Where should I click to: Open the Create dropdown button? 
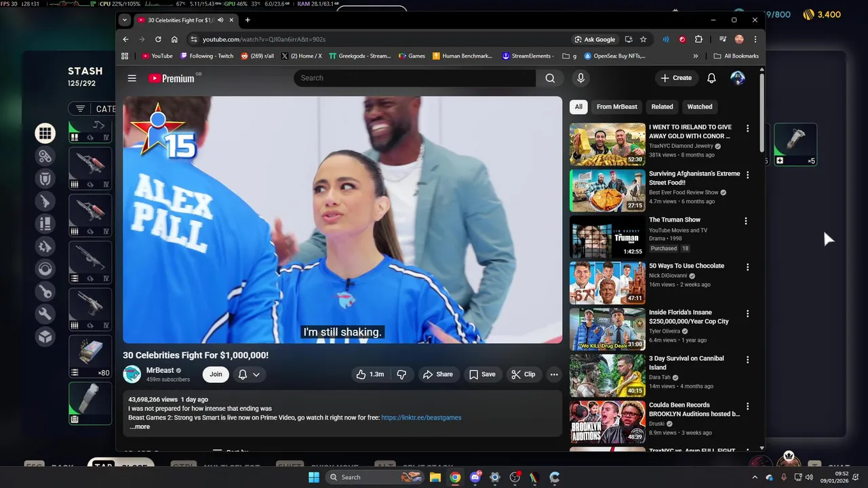[x=676, y=78]
